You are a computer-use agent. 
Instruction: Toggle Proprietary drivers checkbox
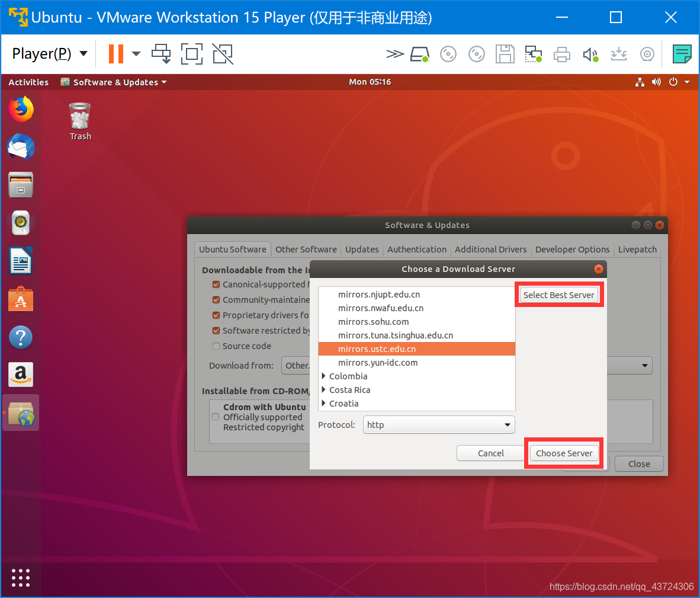tap(216, 315)
